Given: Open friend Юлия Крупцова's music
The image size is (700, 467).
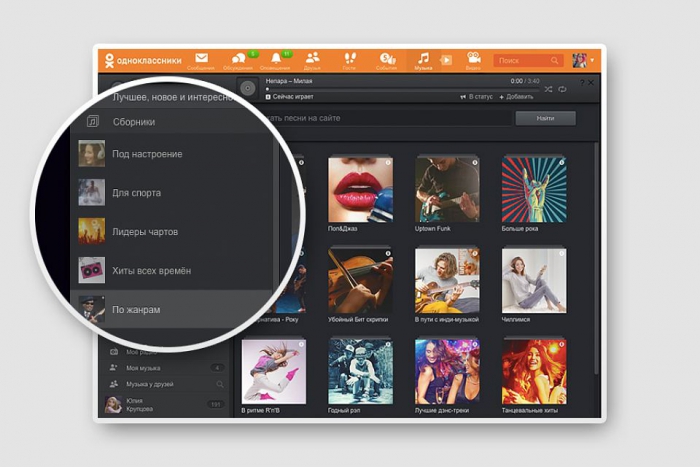Looking at the screenshot, I should pos(165,404).
